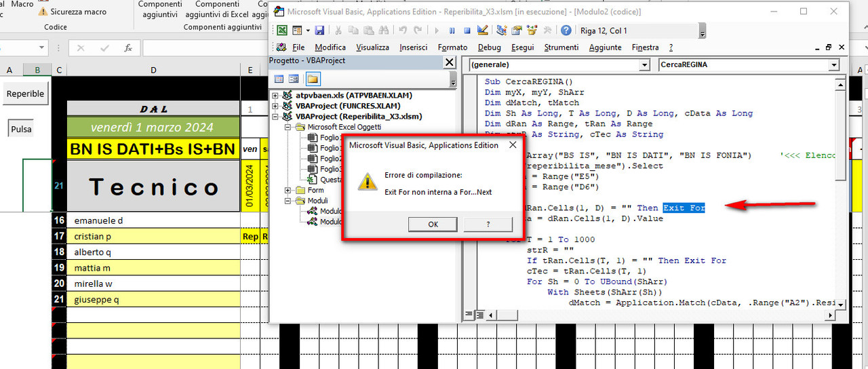The height and width of the screenshot is (369, 868).
Task: Open the Strumenti menu
Action: pyautogui.click(x=561, y=47)
